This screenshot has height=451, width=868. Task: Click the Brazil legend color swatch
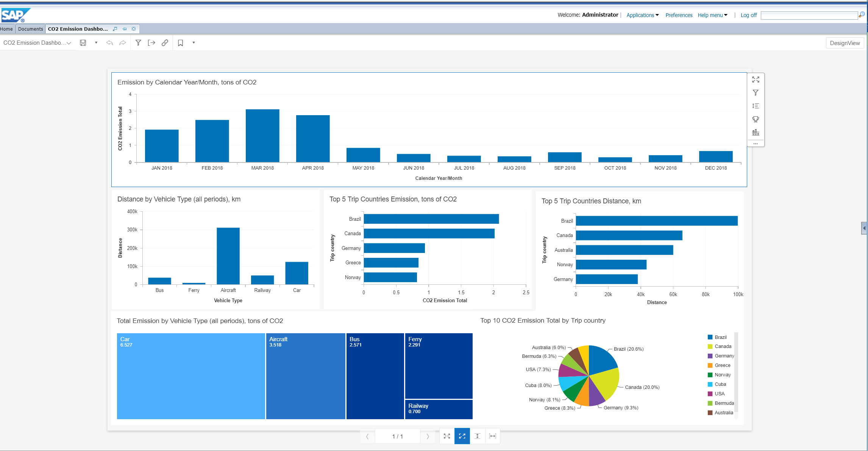(710, 337)
